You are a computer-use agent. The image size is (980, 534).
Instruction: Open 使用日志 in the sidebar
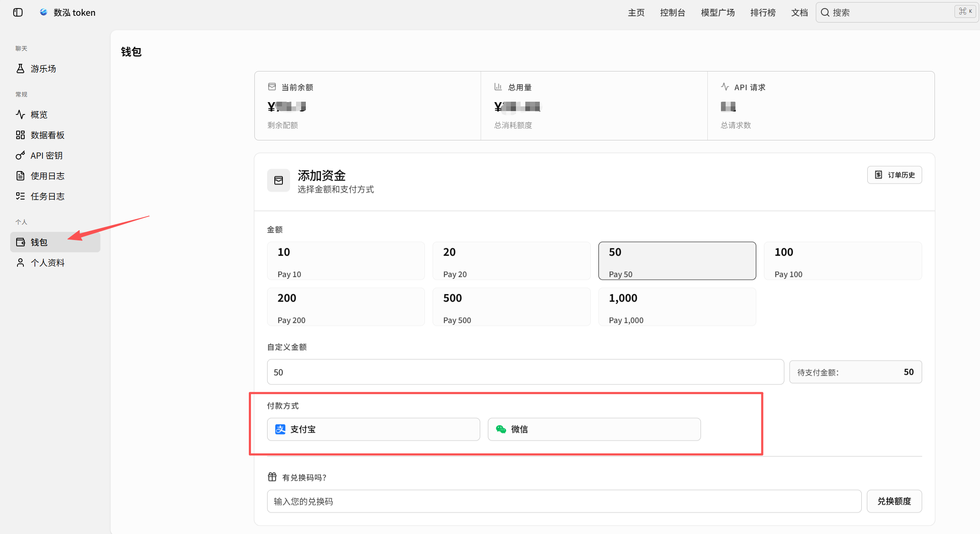55,176
